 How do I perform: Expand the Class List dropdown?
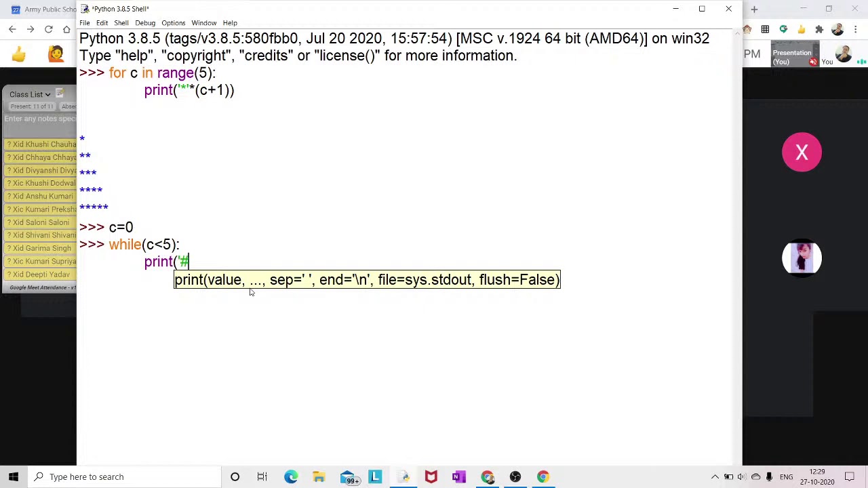click(30, 94)
